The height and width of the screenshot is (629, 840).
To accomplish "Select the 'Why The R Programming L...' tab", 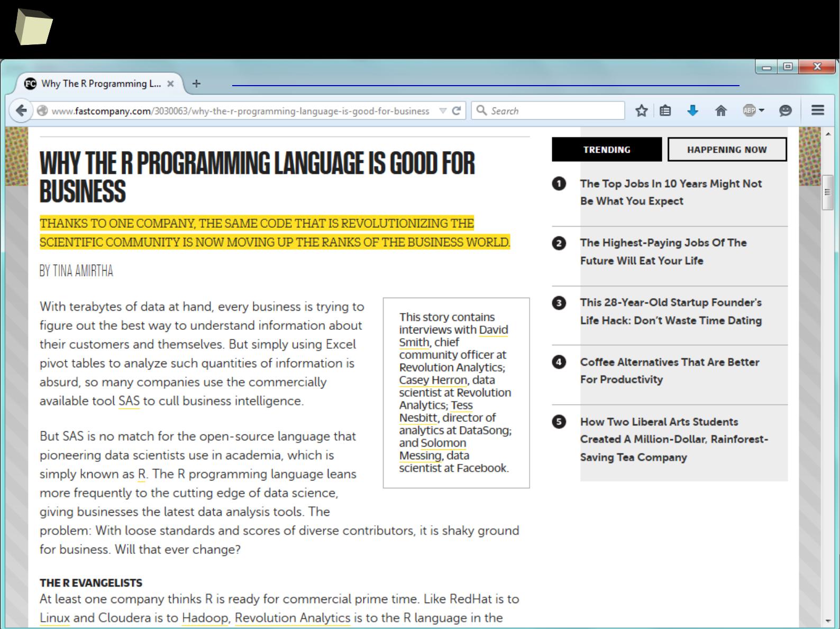I will coord(101,84).
